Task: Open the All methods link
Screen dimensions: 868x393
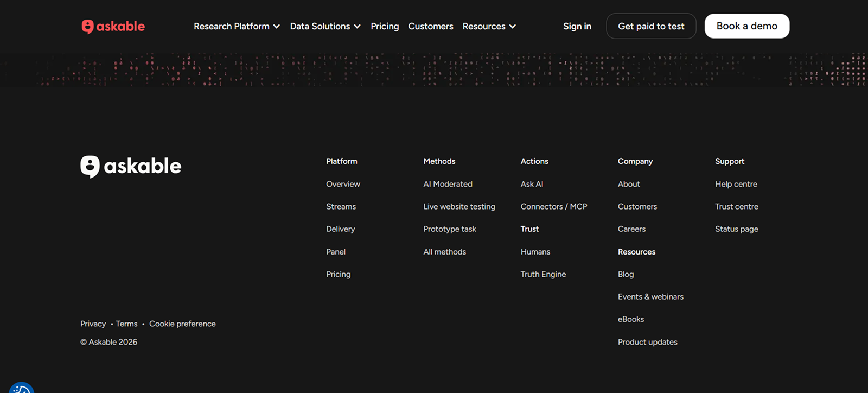Action: [x=444, y=252]
